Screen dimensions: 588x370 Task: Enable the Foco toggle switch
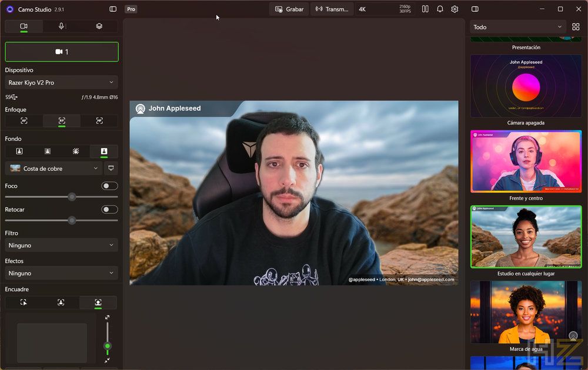109,186
